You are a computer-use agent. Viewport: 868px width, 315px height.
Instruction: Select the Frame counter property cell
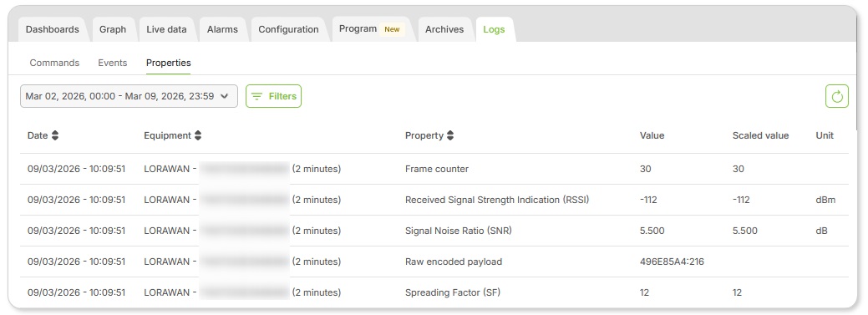(x=437, y=169)
